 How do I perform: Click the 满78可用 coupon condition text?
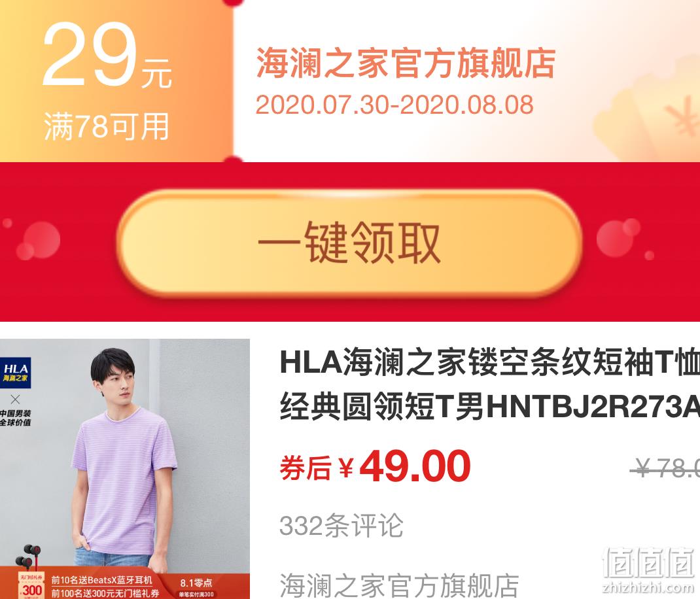tap(106, 127)
